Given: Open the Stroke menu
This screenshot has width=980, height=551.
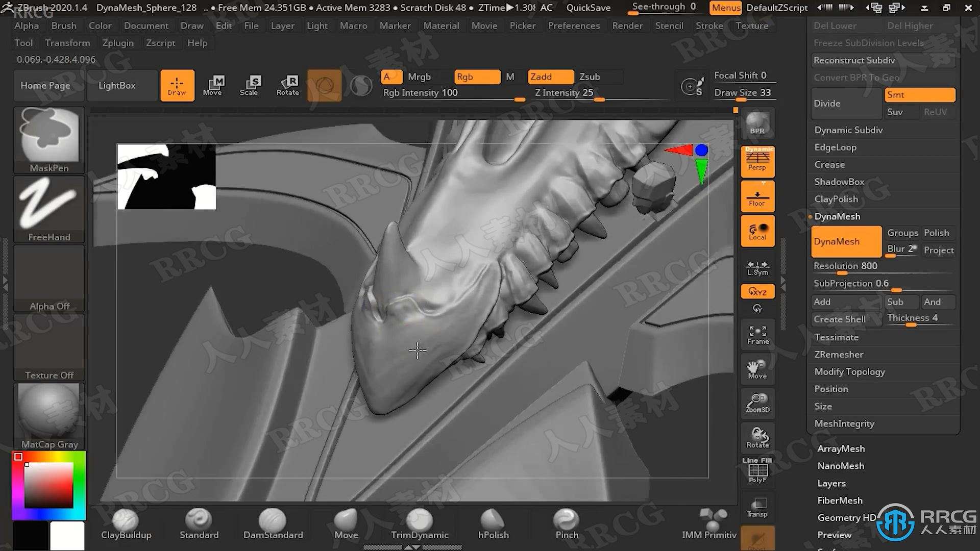Looking at the screenshot, I should pos(709,26).
